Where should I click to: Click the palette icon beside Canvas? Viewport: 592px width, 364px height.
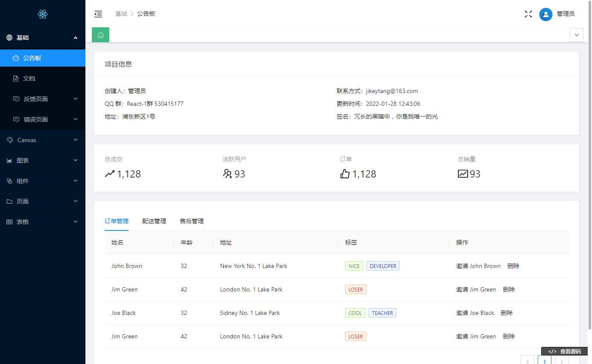tap(9, 140)
